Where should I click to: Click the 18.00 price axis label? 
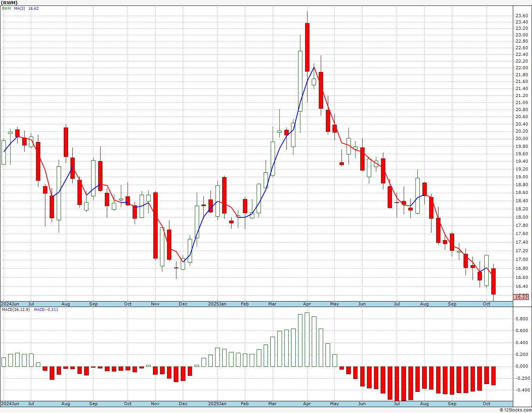coord(521,217)
